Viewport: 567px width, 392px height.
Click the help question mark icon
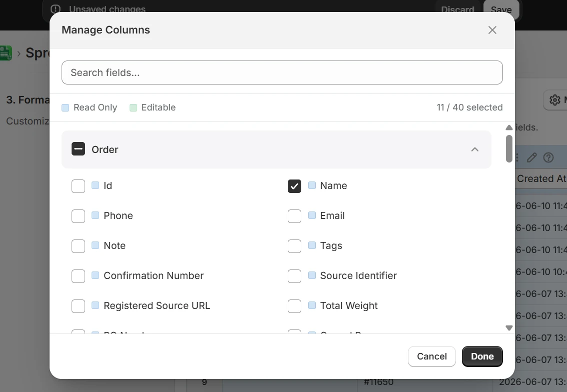coord(548,157)
